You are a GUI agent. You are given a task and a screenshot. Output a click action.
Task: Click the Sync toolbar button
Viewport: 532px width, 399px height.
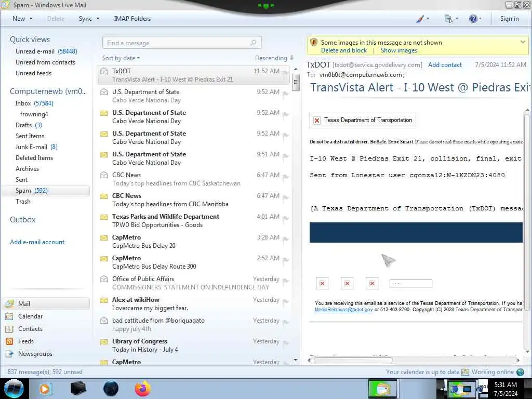click(85, 19)
